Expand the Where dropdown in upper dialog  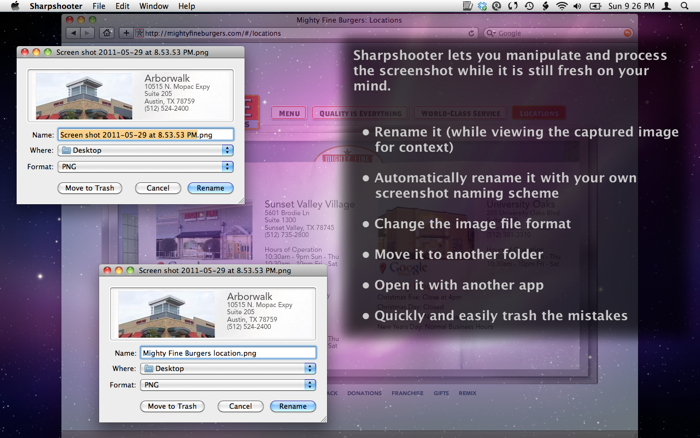144,150
